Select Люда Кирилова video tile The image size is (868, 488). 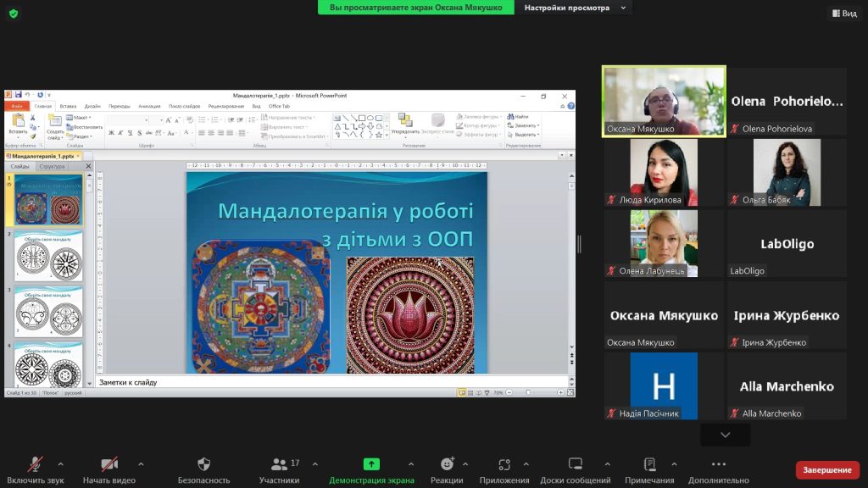click(664, 173)
